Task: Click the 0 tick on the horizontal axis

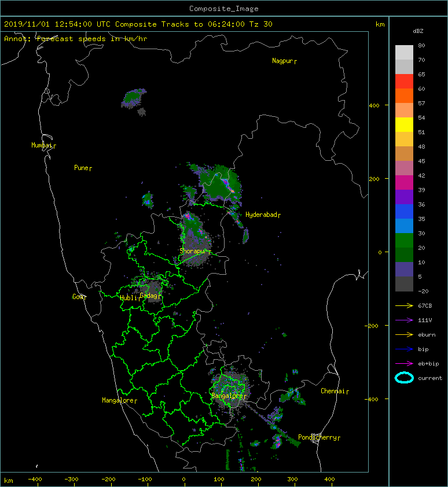Action: pyautogui.click(x=183, y=479)
